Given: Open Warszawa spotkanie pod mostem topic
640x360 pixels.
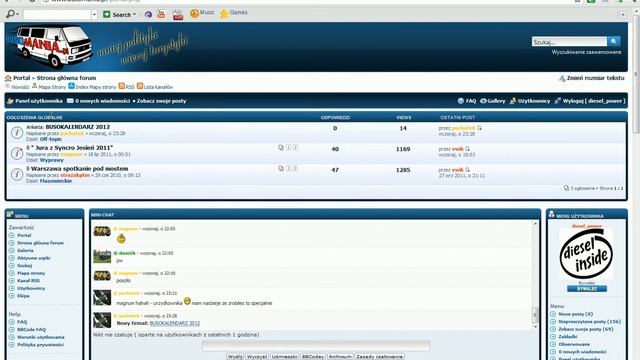Looking at the screenshot, I should [x=79, y=169].
